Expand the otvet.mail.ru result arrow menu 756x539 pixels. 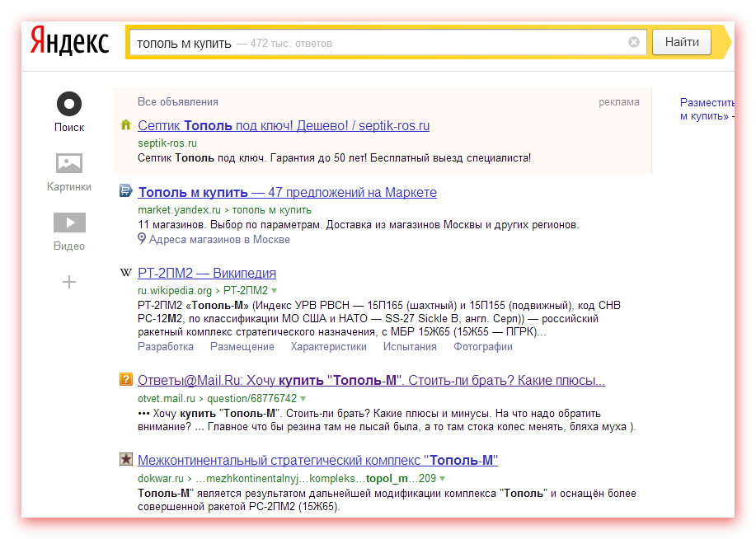click(303, 399)
